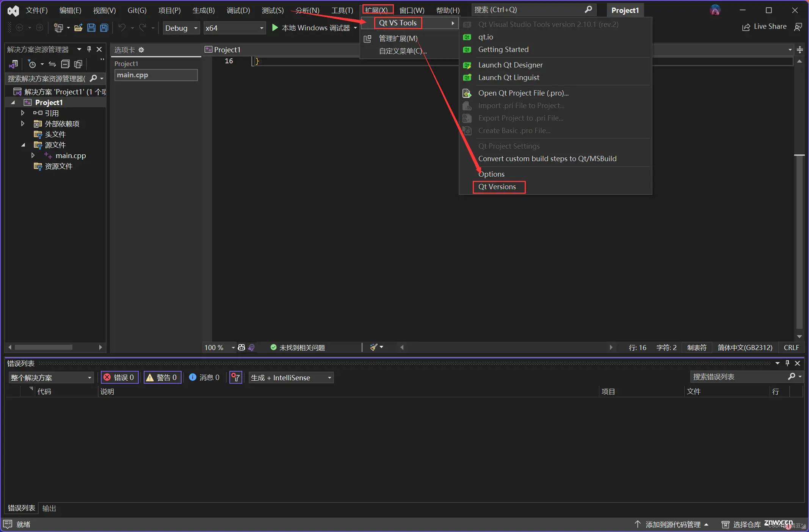This screenshot has width=809, height=532.
Task: Save the current file with single disk icon
Action: tap(91, 28)
